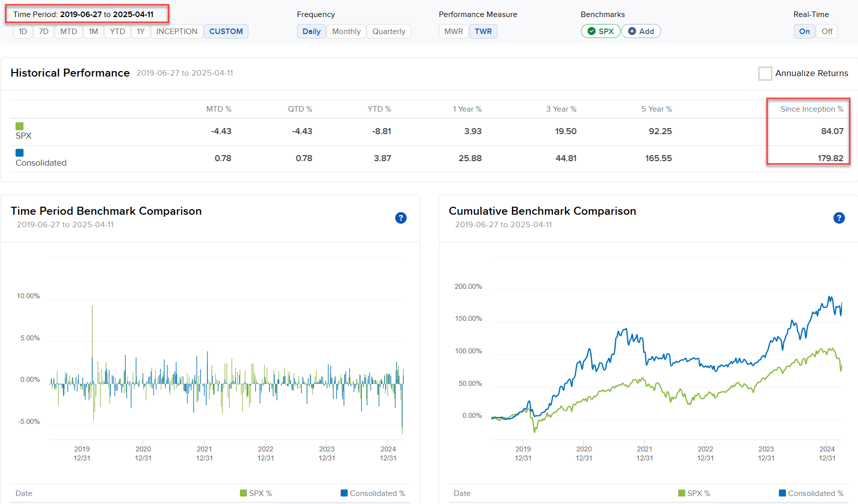This screenshot has width=858, height=504.
Task: Open help for Time Period Benchmark Comparison
Action: click(x=401, y=218)
